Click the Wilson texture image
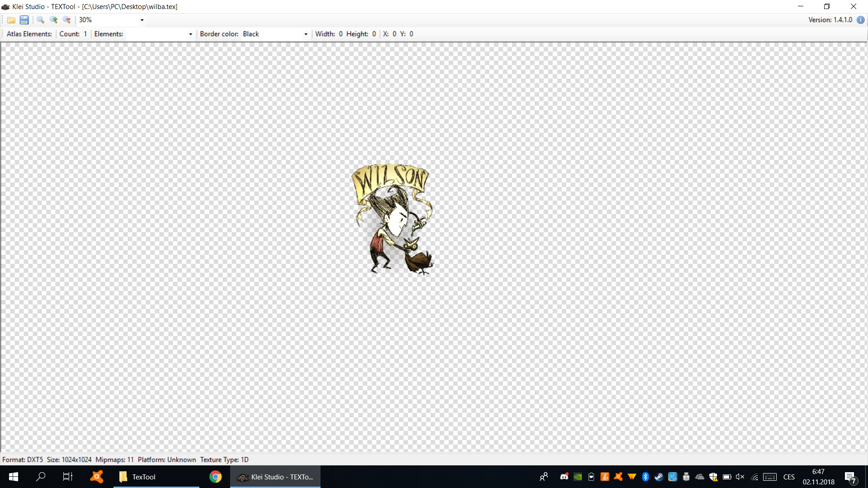Image resolution: width=868 pixels, height=488 pixels. click(392, 219)
